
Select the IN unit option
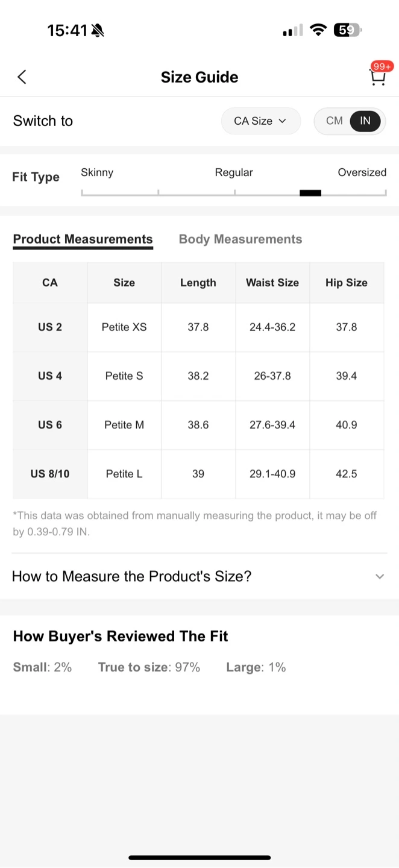click(x=365, y=121)
